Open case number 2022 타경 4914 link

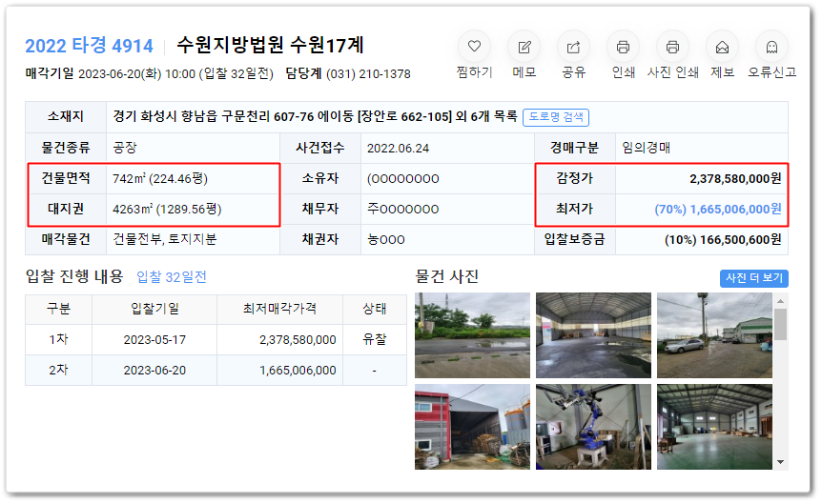[x=89, y=46]
